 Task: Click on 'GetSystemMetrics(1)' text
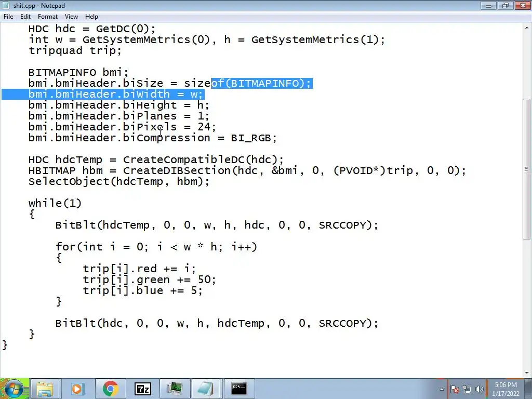pyautogui.click(x=314, y=39)
